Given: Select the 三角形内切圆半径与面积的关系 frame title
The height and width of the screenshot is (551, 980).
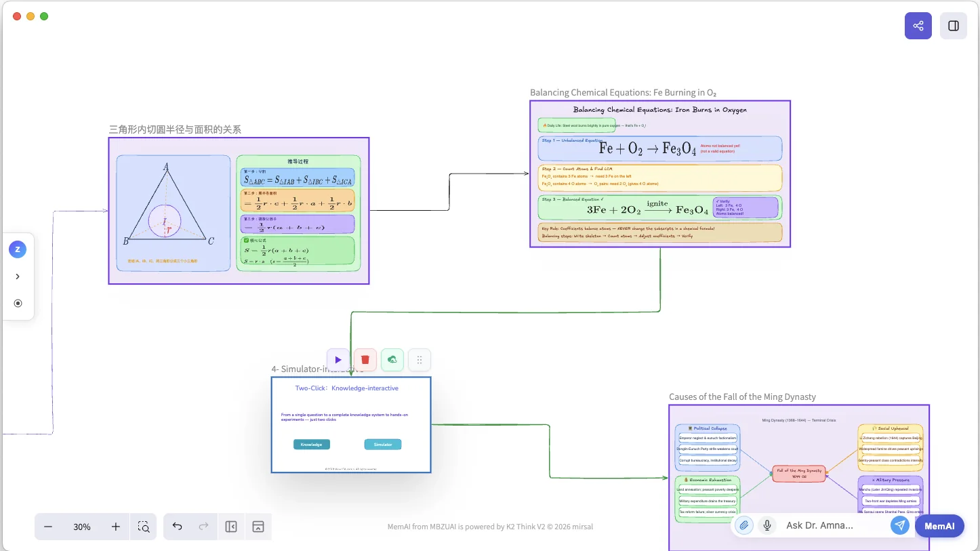Looking at the screenshot, I should pyautogui.click(x=175, y=129).
